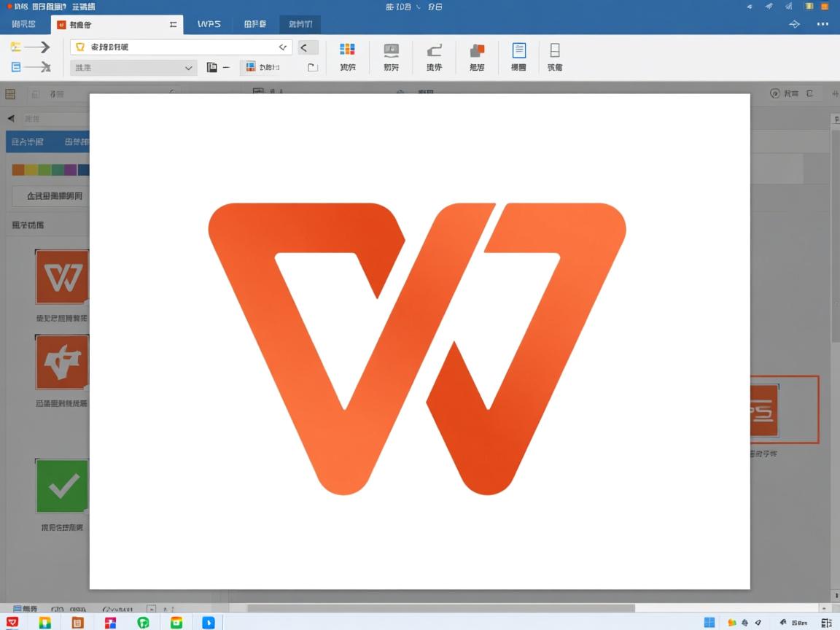Click the back arrow button beside search field
Viewport: 840px width, 630px height.
(x=307, y=47)
